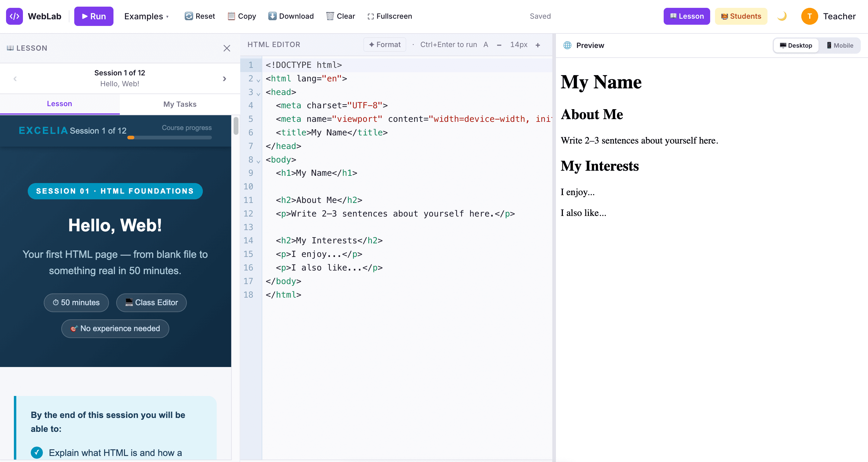Viewport: 868px width, 462px height.
Task: Collapse the body tag fold arrow on line 8
Action: tap(258, 162)
